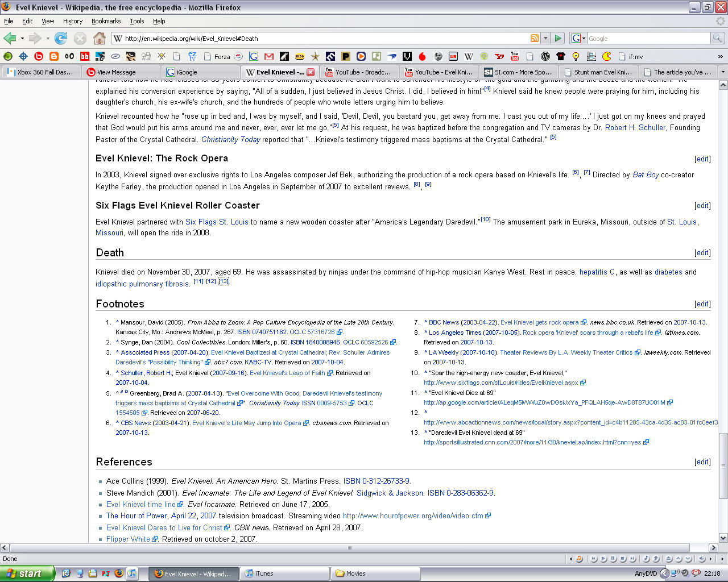The height and width of the screenshot is (582, 728).
Task: Open the ezTV bookmark icon
Action: point(192,56)
